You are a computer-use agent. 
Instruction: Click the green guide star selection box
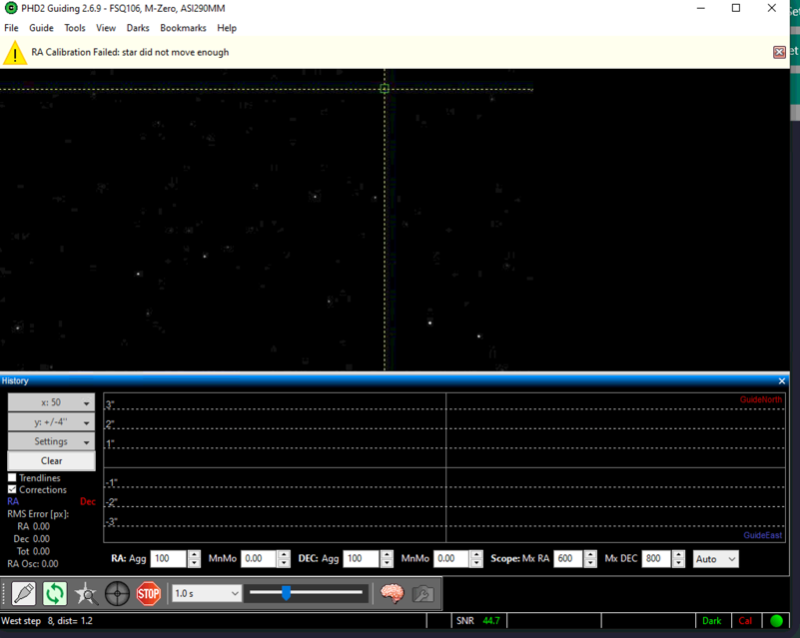[385, 89]
